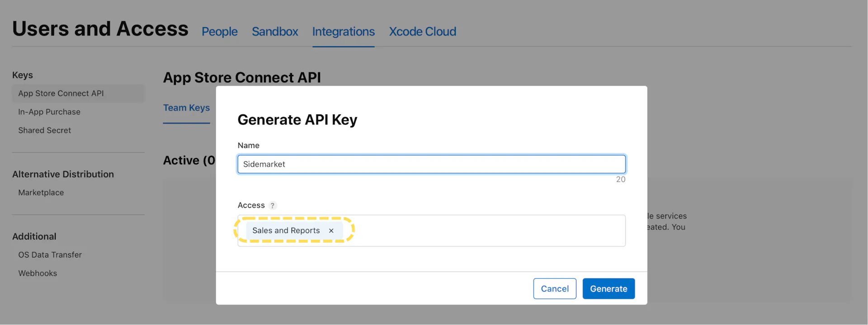The height and width of the screenshot is (325, 868).
Task: Open Webhooks in the sidebar
Action: click(38, 273)
